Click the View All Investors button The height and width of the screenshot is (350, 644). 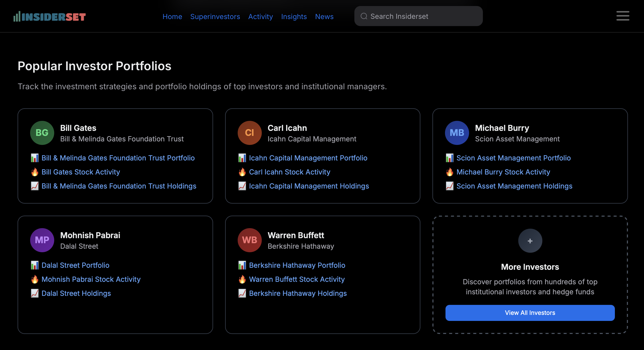[x=530, y=313]
